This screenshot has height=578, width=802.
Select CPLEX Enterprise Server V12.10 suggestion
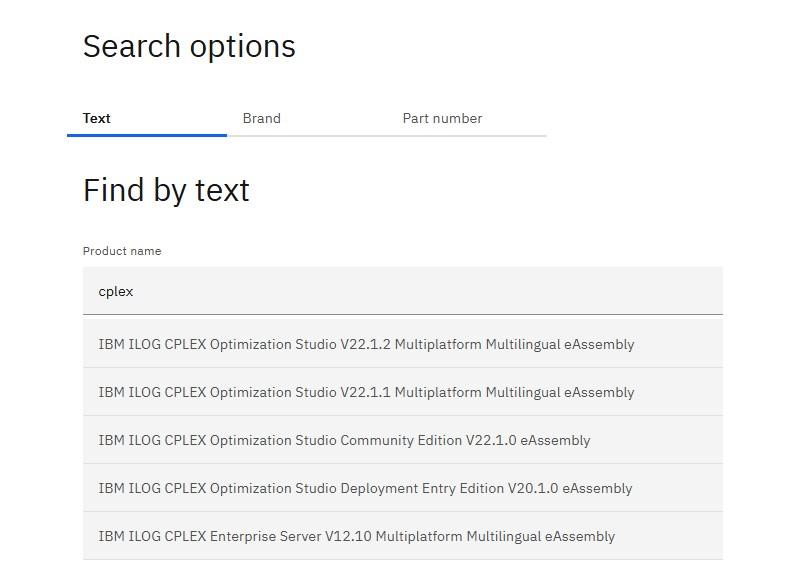[356, 536]
